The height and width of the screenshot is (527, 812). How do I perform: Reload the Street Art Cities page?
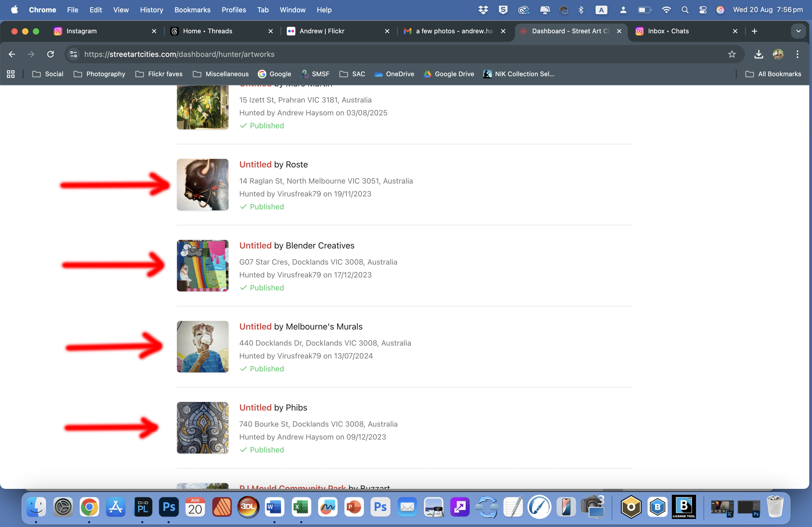click(50, 54)
